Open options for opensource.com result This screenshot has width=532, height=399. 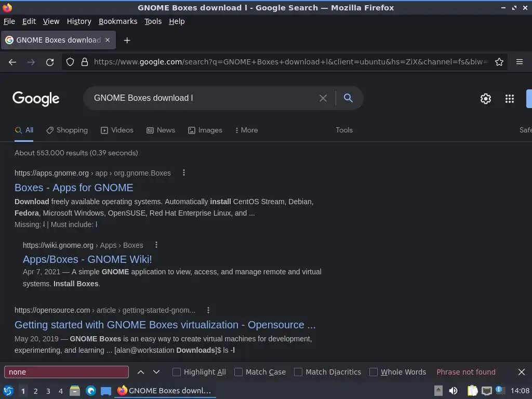pyautogui.click(x=208, y=310)
